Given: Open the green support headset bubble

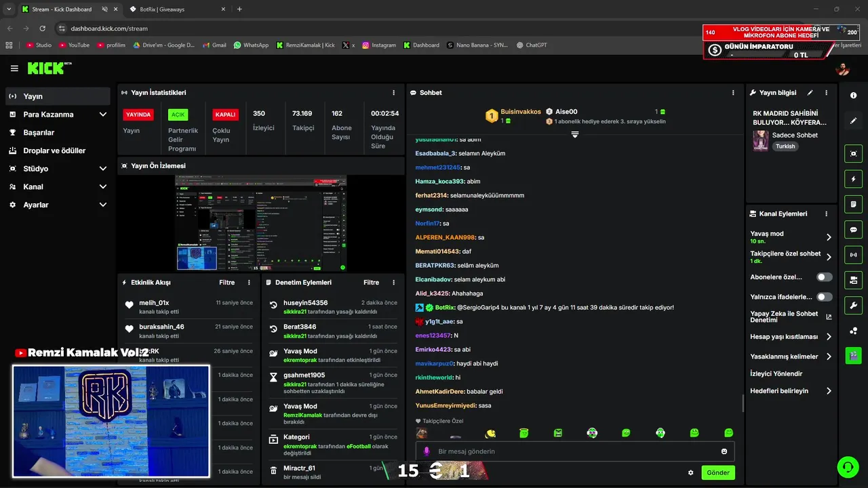Looking at the screenshot, I should pos(847,466).
